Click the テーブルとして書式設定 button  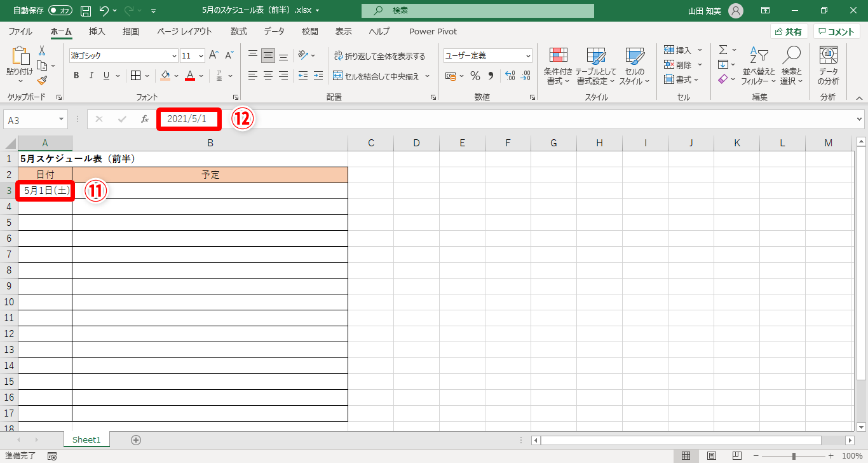click(x=596, y=66)
